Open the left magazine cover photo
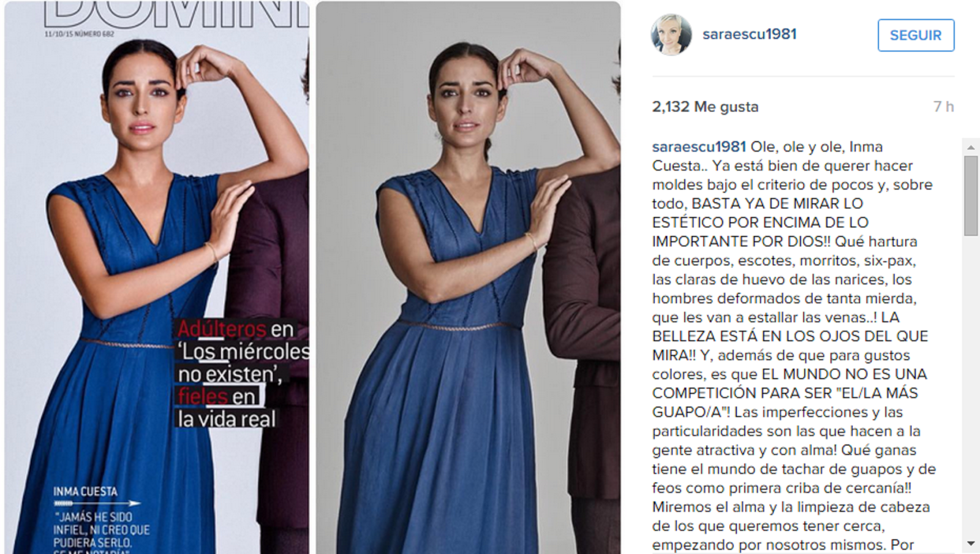980x554 pixels. [157, 277]
